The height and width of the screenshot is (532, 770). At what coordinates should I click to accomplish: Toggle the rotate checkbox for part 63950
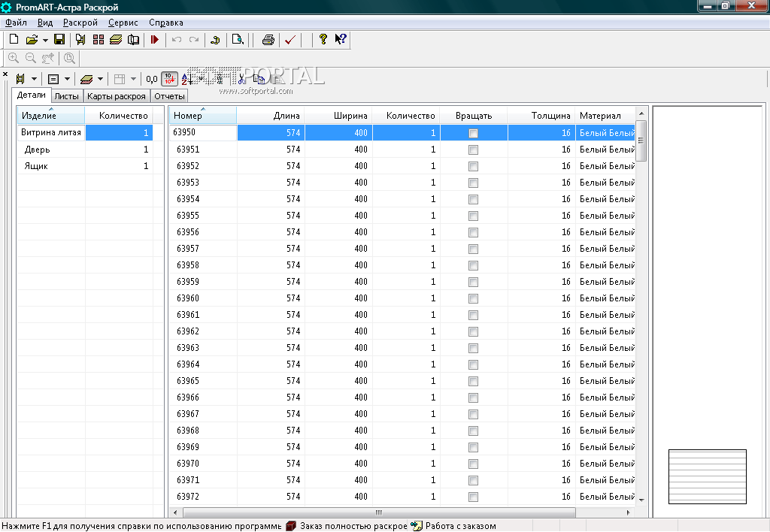tap(473, 133)
